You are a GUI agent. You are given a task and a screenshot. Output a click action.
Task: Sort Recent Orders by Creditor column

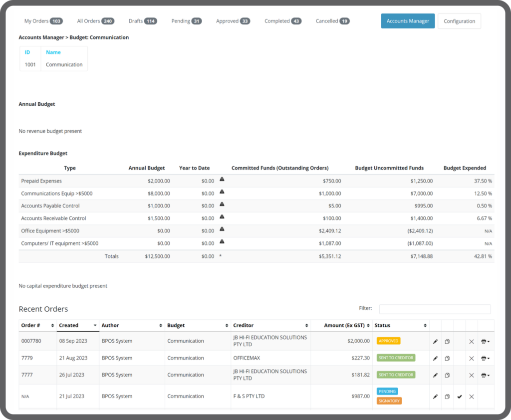(270, 326)
